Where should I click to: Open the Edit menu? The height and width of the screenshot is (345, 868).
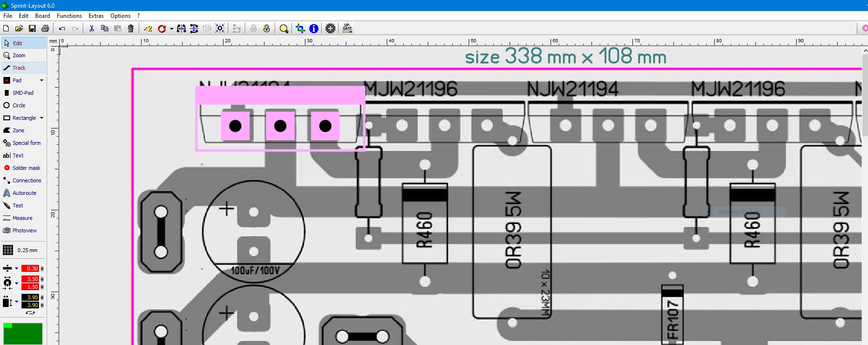(24, 15)
